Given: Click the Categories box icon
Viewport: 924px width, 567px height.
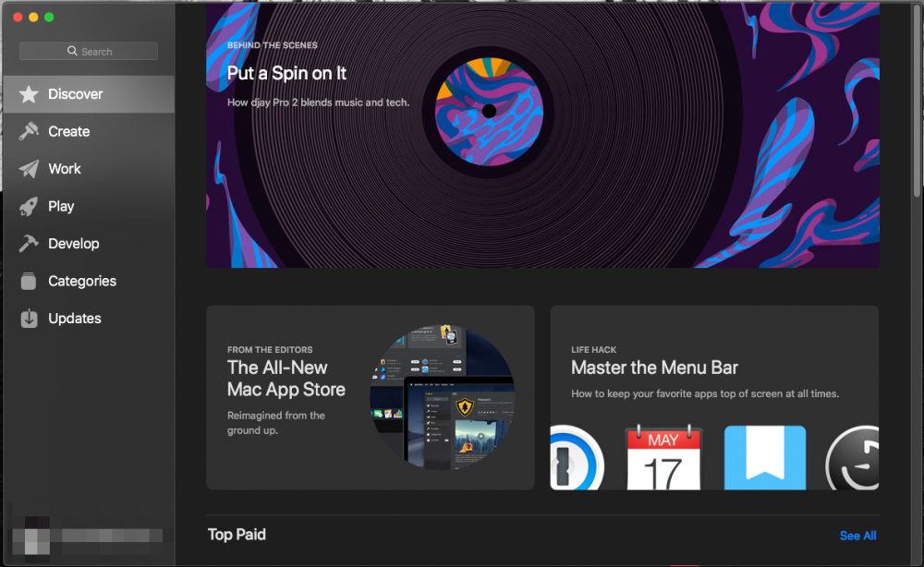Looking at the screenshot, I should pyautogui.click(x=29, y=281).
